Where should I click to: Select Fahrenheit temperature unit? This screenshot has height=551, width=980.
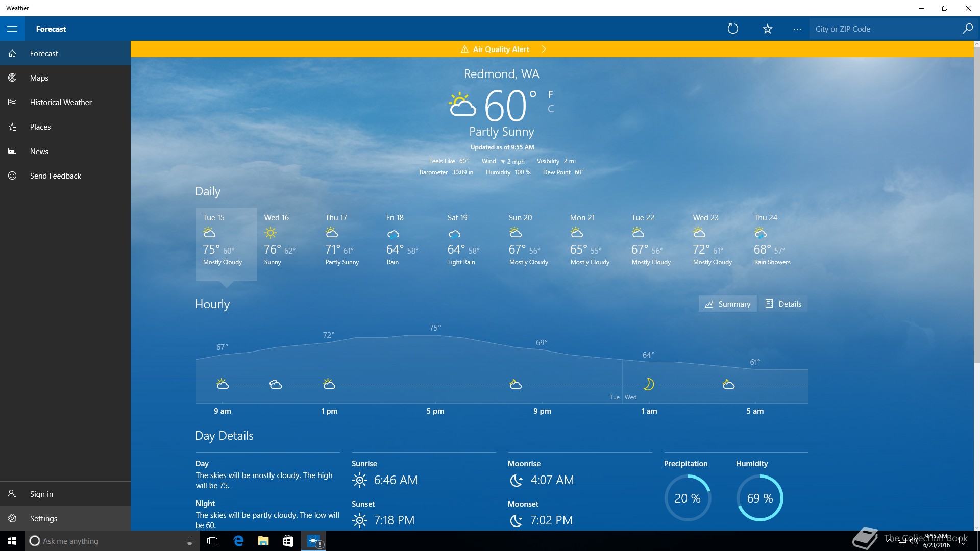coord(551,94)
